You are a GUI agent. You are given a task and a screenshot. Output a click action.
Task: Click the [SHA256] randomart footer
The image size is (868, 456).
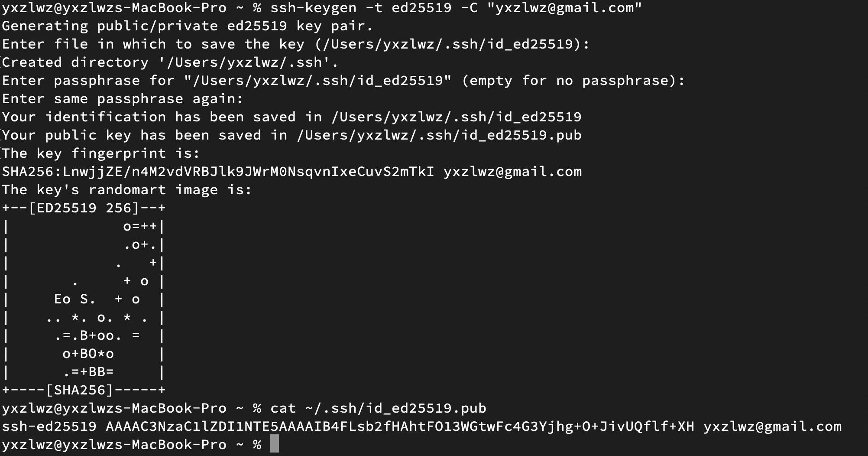click(x=79, y=390)
